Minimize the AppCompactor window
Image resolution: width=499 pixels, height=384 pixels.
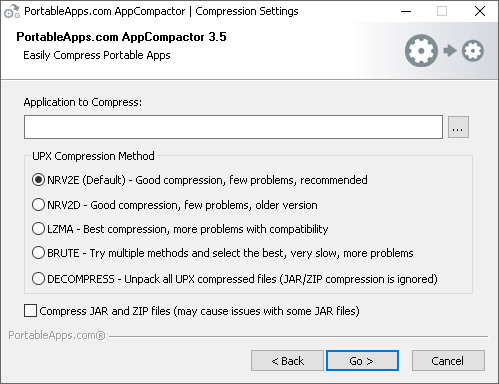click(x=406, y=11)
